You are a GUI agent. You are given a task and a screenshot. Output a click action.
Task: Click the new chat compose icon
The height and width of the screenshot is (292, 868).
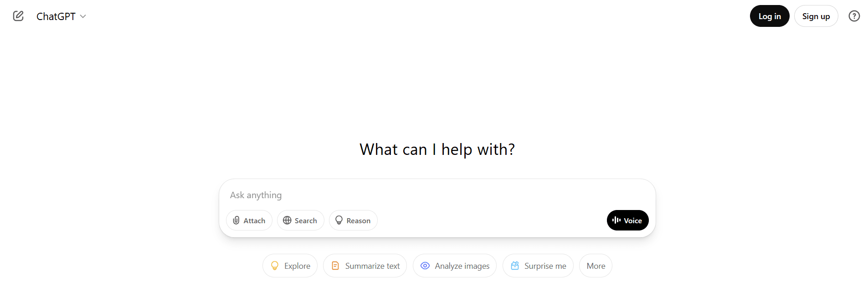pos(18,15)
